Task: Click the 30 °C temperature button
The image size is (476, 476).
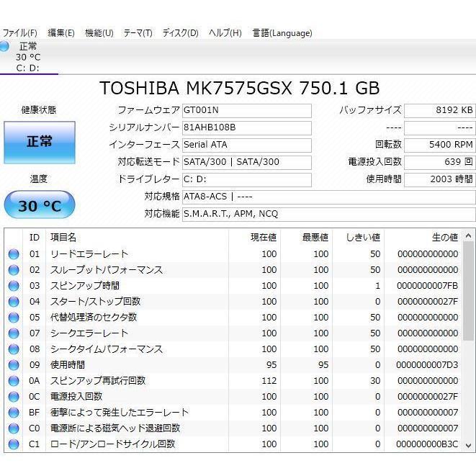Action: pos(39,206)
